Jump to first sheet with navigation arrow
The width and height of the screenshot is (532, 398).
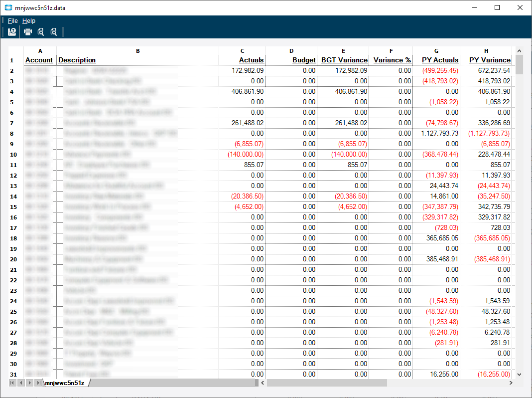[12, 383]
